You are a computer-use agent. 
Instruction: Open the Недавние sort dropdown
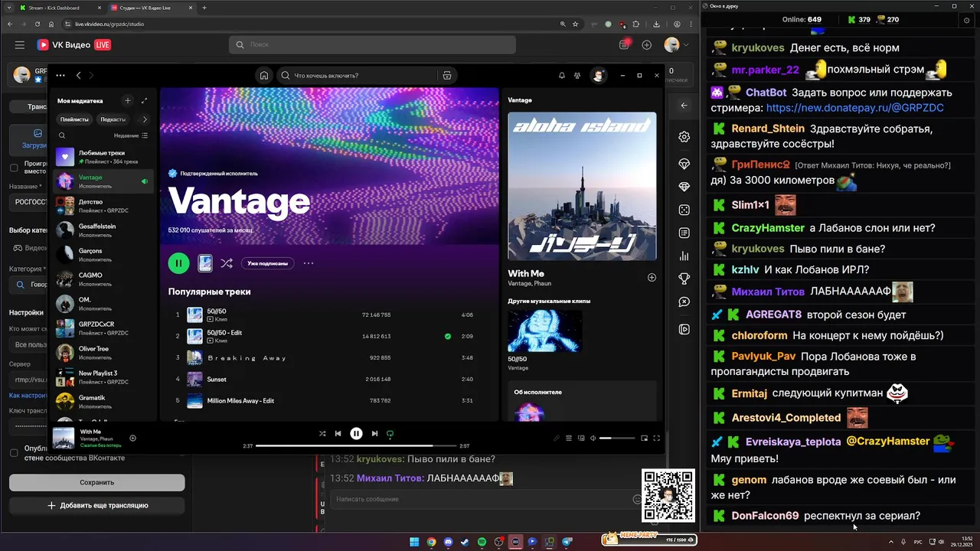coord(131,135)
